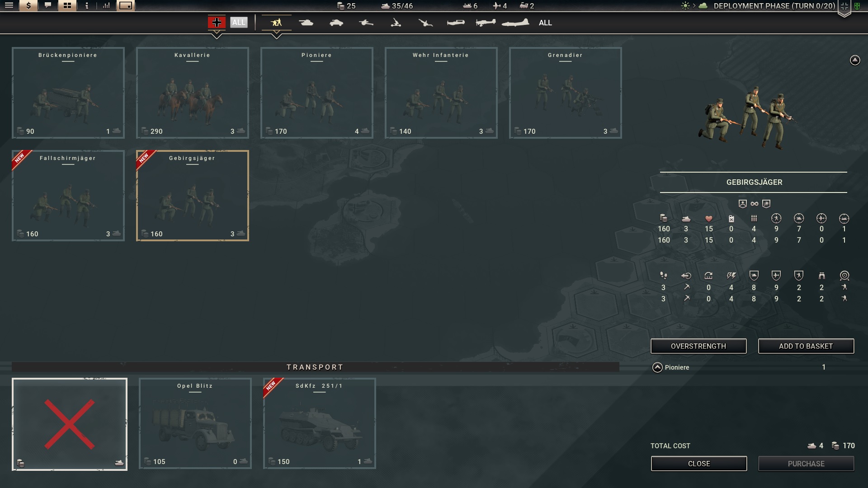
Task: Expand the Pioniere basket entry arrow
Action: coord(657,367)
